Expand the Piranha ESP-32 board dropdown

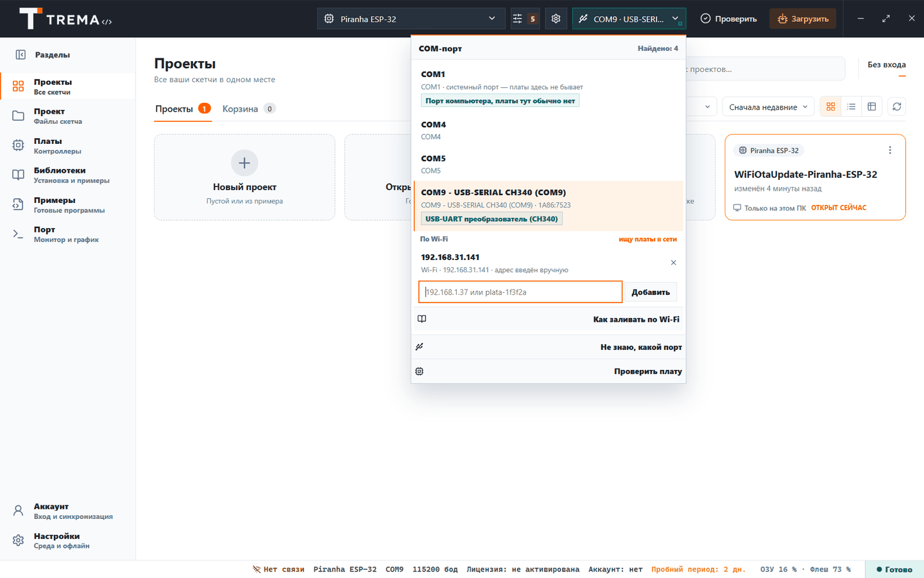tap(411, 19)
